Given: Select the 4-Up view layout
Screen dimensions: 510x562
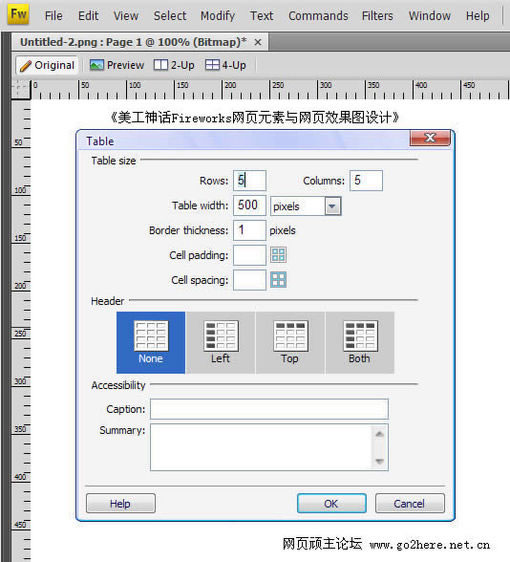Looking at the screenshot, I should point(225,65).
